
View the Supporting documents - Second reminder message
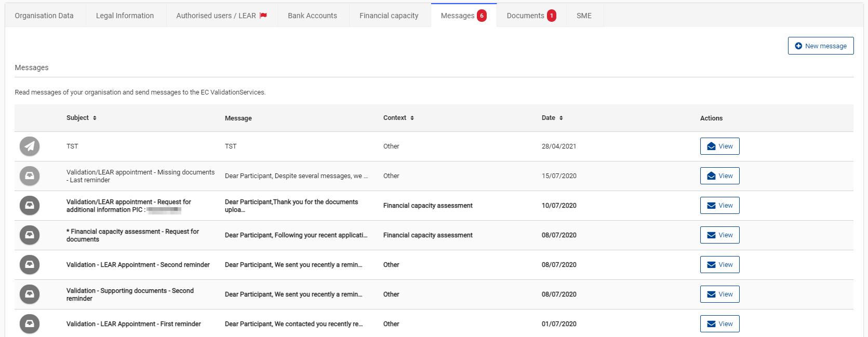(719, 294)
